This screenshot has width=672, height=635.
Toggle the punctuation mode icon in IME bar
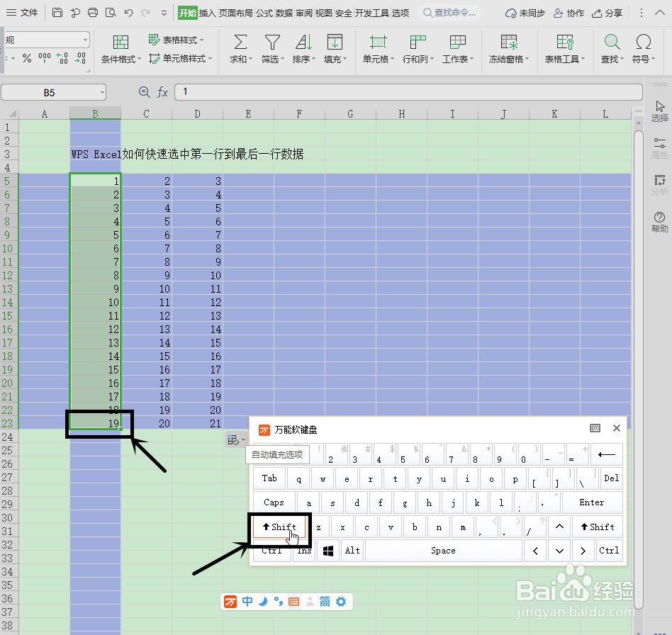click(x=279, y=602)
